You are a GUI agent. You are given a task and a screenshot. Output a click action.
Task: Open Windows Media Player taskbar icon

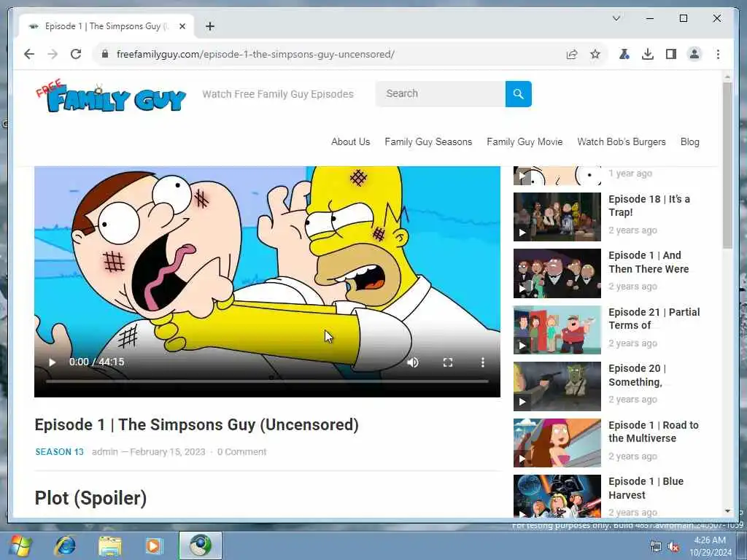[154, 545]
